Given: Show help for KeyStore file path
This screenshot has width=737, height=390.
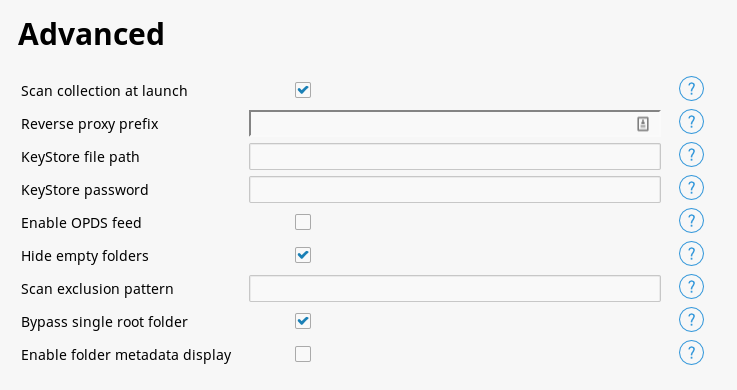Looking at the screenshot, I should click(x=691, y=155).
